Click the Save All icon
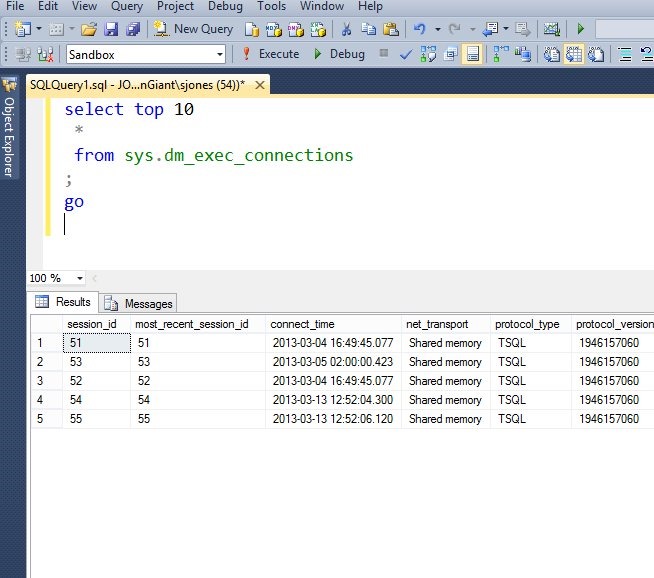The height and width of the screenshot is (578, 654). (x=132, y=29)
